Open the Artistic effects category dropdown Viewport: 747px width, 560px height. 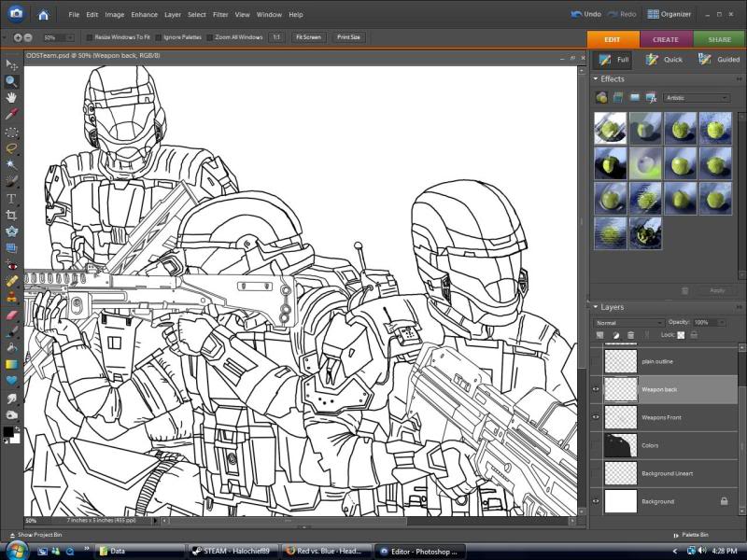point(697,98)
